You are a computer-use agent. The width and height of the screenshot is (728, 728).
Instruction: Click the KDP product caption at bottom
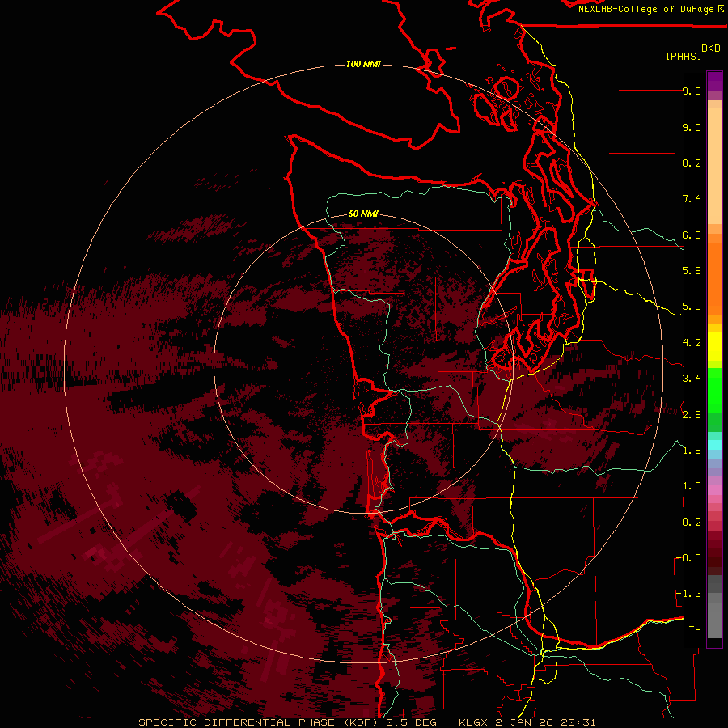pyautogui.click(x=366, y=722)
